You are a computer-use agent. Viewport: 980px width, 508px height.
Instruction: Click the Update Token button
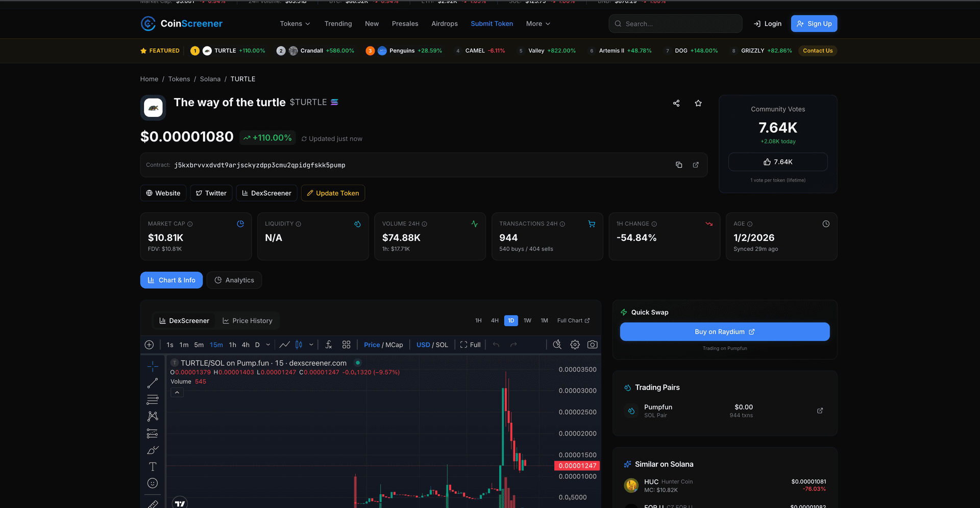pyautogui.click(x=333, y=193)
